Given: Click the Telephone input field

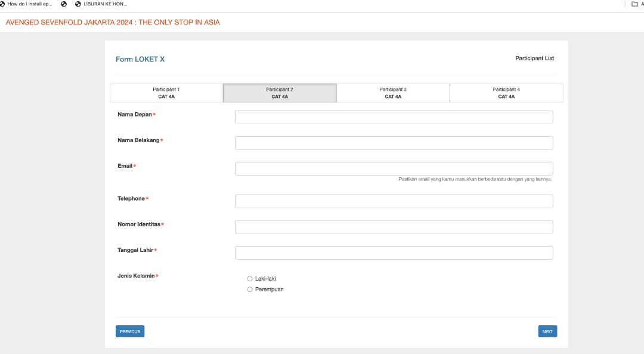Looking at the screenshot, I should click(394, 201).
